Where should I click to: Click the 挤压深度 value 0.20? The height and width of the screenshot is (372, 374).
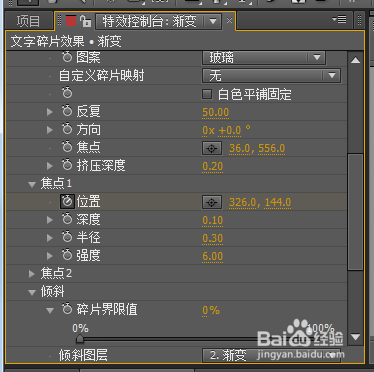[x=213, y=166]
